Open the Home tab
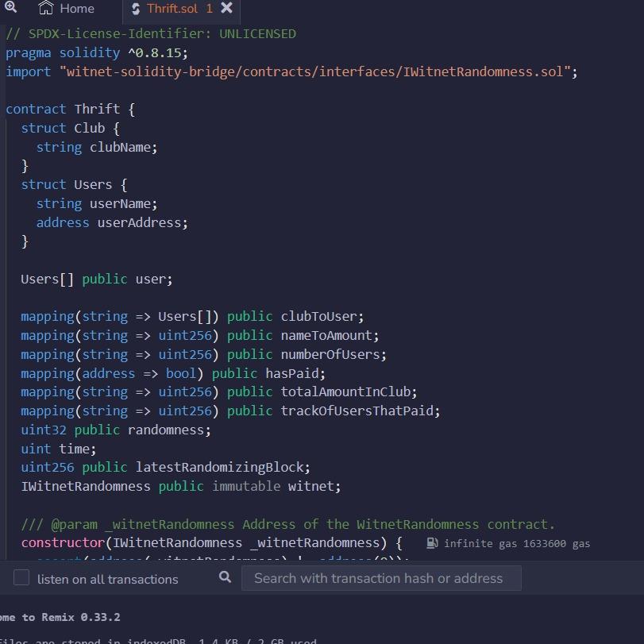644x644 pixels. click(x=67, y=9)
